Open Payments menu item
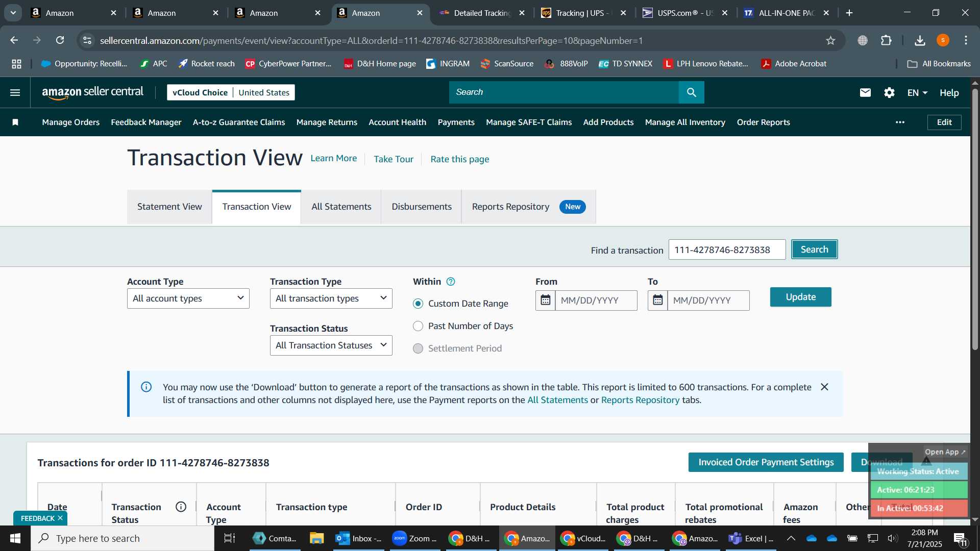 point(456,122)
